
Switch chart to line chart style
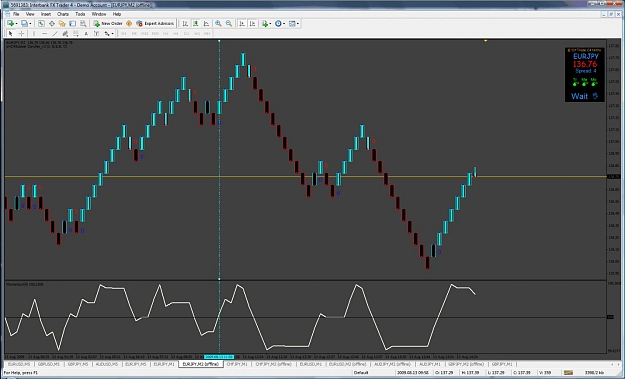click(x=206, y=24)
